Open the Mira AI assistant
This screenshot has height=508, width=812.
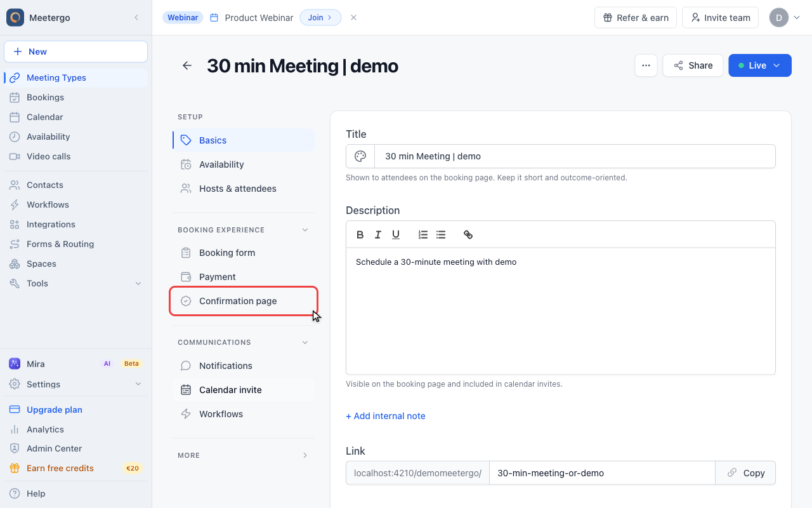(75, 364)
